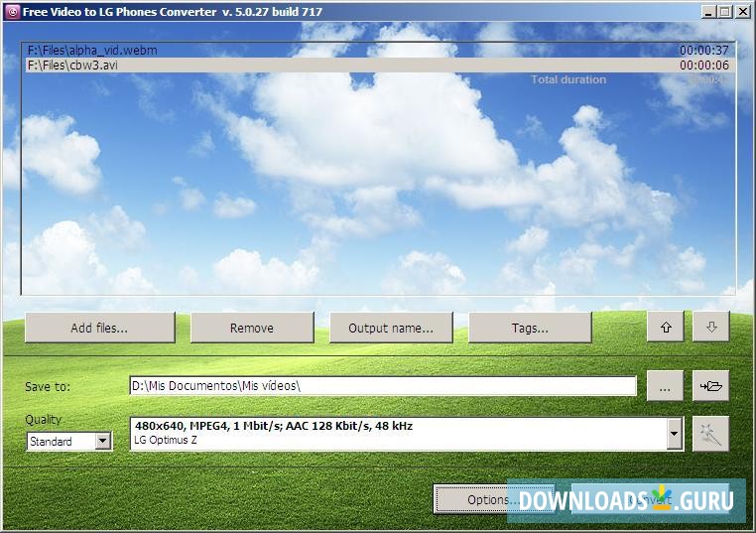Expand the LG Optimus Z preset dropdown

[x=675, y=434]
